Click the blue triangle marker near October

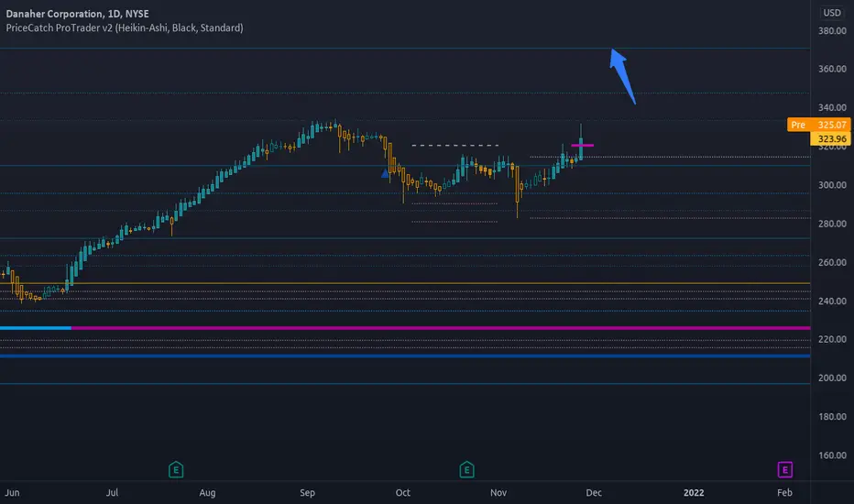click(x=385, y=173)
